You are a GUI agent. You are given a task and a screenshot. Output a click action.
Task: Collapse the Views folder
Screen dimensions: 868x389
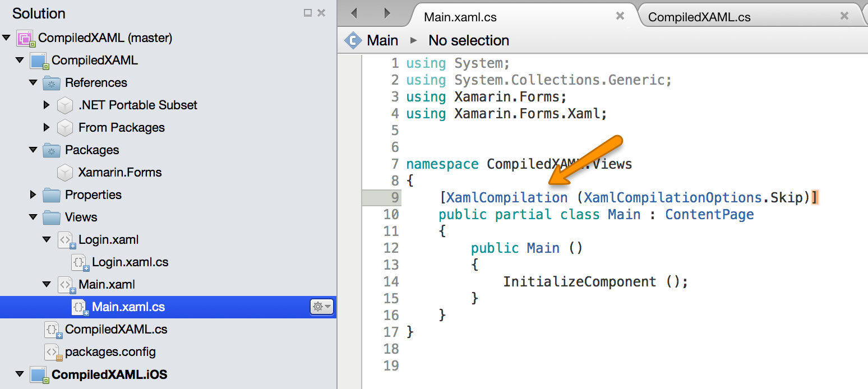pyautogui.click(x=33, y=217)
